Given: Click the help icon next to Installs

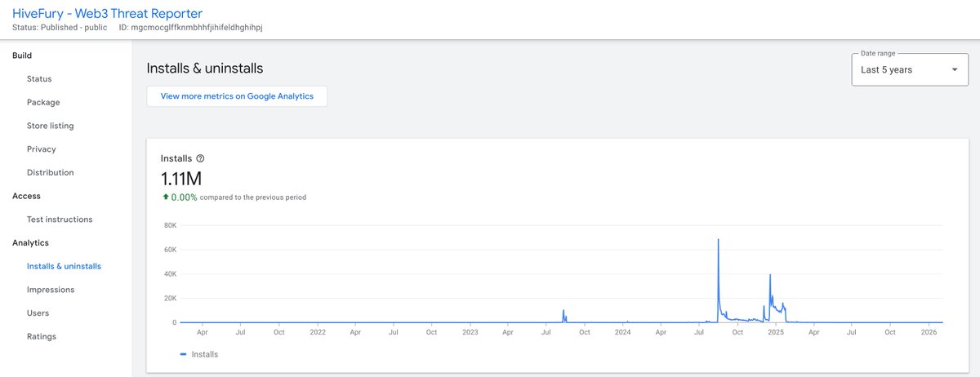Looking at the screenshot, I should click(200, 158).
